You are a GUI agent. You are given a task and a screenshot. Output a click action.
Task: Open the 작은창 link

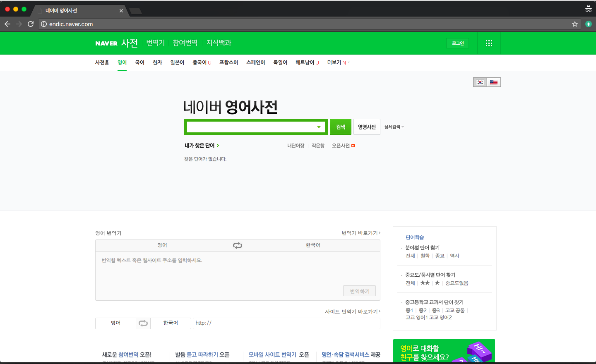point(318,146)
